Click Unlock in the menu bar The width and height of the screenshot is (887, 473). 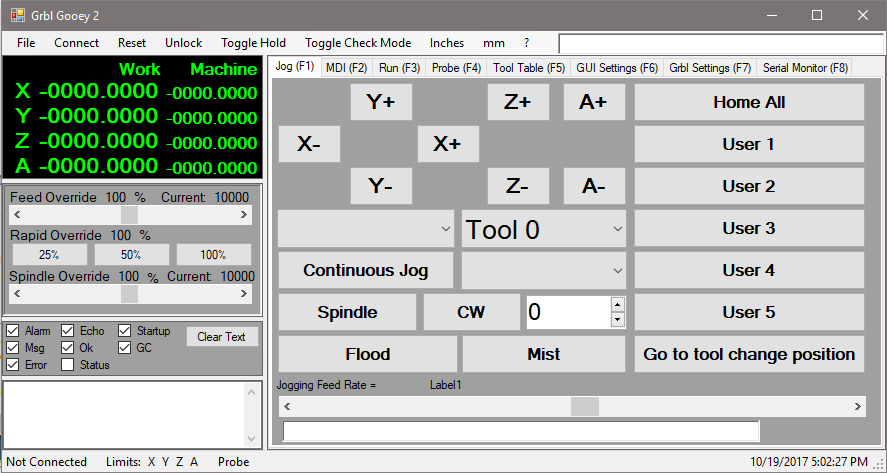point(183,43)
